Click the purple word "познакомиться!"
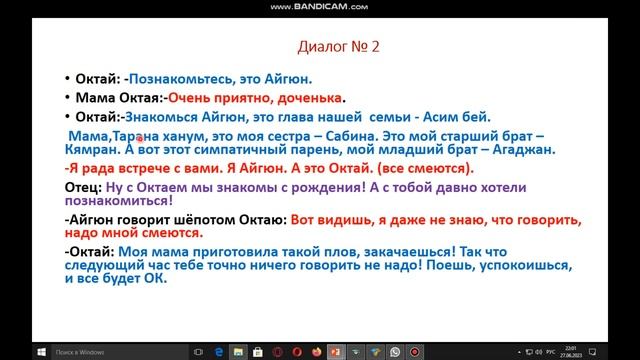Viewport: 640px width, 360px height. (119, 201)
